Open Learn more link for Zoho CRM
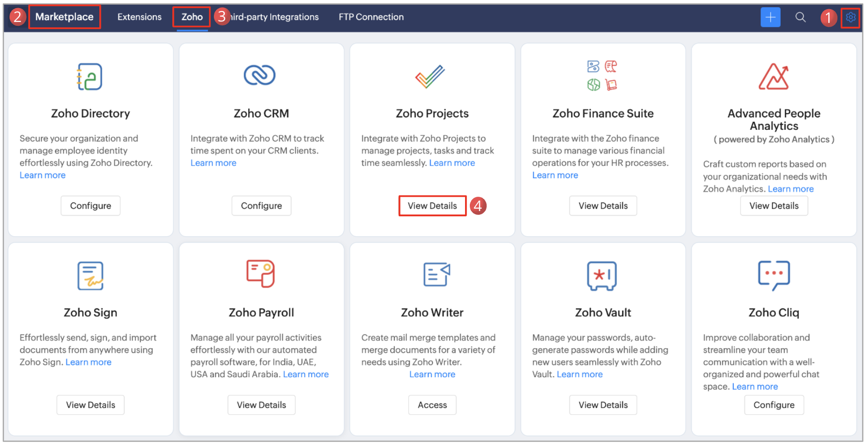 click(x=213, y=163)
